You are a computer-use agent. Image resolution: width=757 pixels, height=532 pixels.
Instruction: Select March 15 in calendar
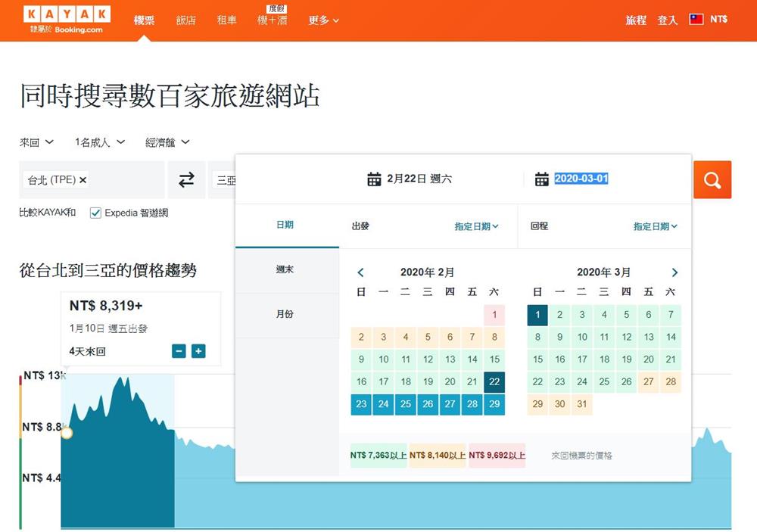(537, 359)
